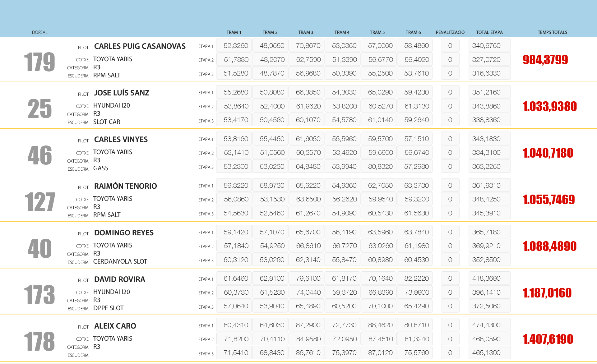
Task: Click the TRAM 3 column header
Action: point(306,32)
